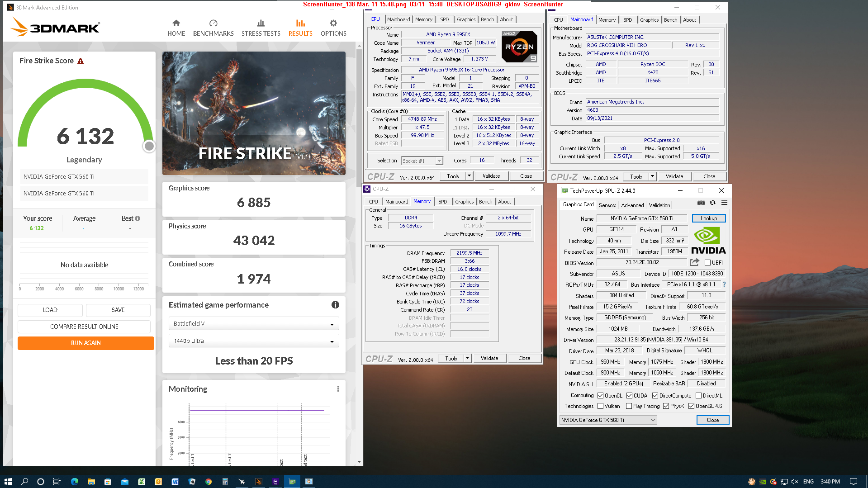Screen dimensions: 868x488
Task: Toggle the CUDA checkbox
Action: click(629, 396)
